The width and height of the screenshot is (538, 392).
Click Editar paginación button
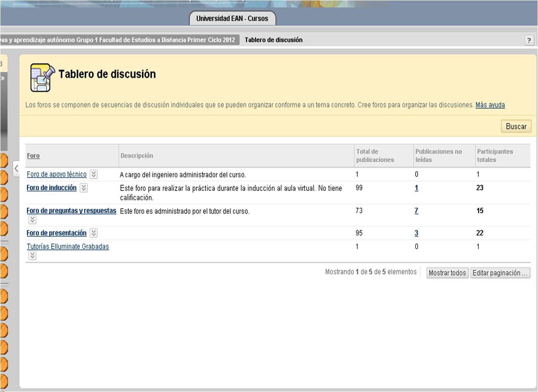(x=500, y=273)
